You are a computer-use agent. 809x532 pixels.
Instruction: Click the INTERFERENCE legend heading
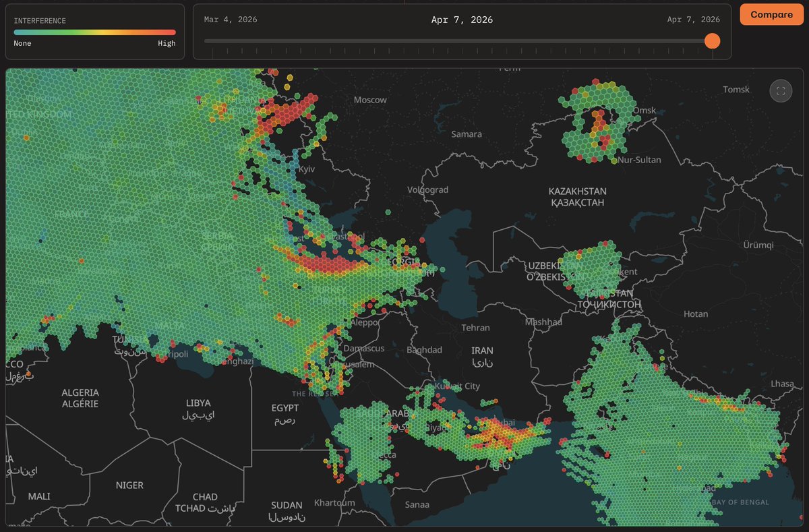point(40,21)
